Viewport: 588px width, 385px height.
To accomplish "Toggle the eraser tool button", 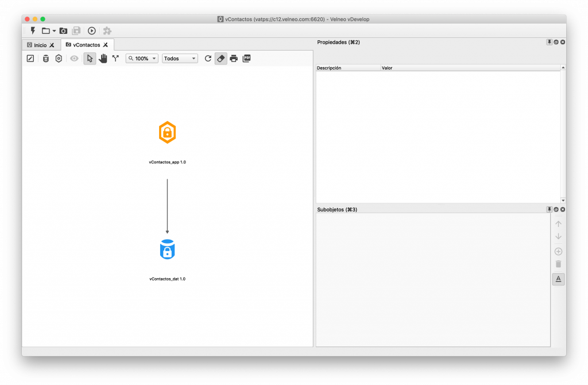I will click(x=221, y=59).
